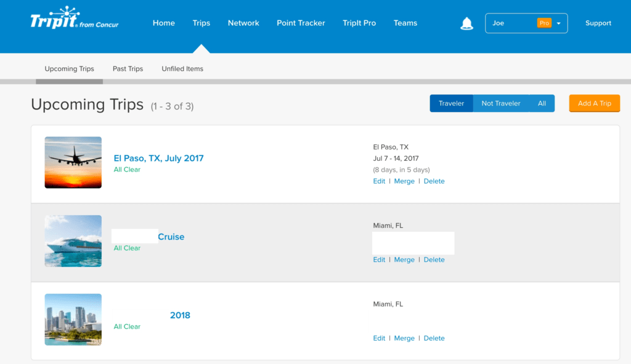The image size is (631, 364).
Task: Click the Jul 7 - 14, 2017 date text
Action: (396, 158)
